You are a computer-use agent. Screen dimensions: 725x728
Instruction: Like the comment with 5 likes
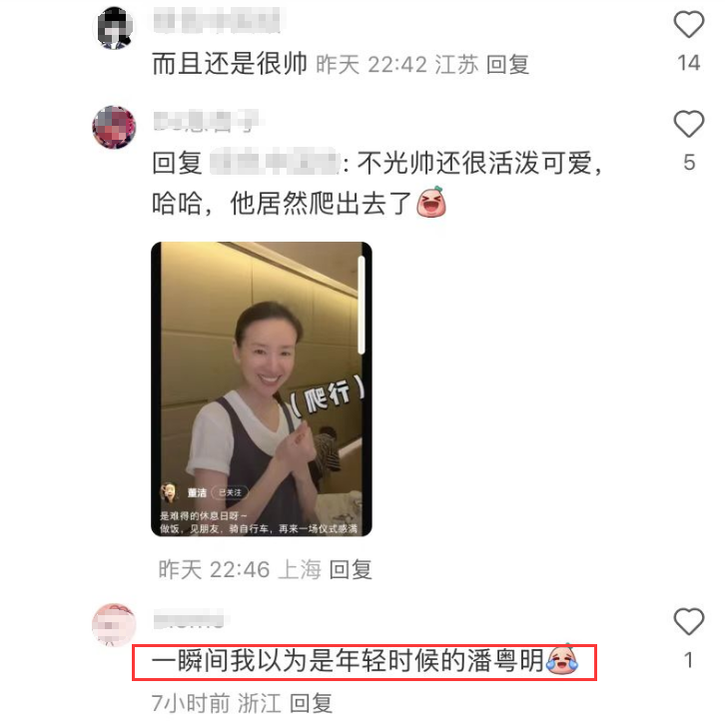689,124
